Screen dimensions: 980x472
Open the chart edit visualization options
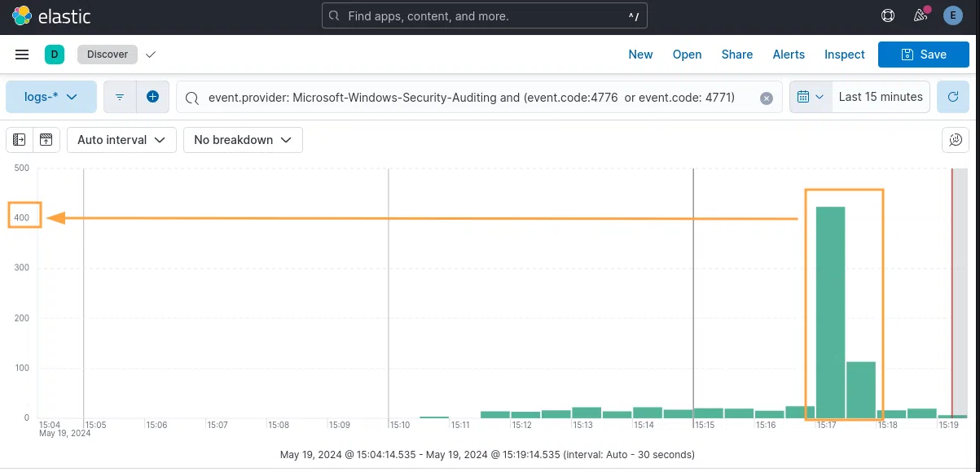[956, 140]
